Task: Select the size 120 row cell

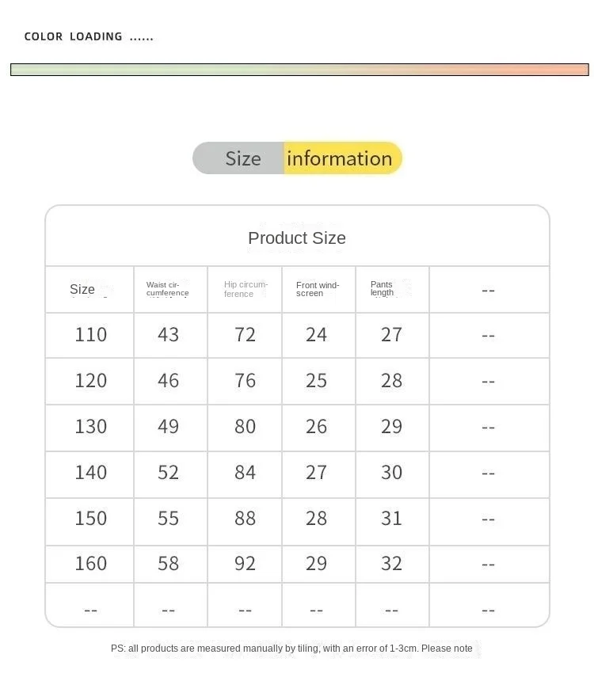Action: click(90, 381)
